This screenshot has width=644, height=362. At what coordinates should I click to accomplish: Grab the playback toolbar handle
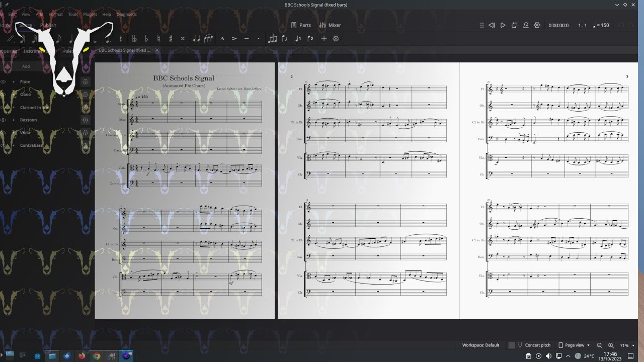(x=481, y=25)
